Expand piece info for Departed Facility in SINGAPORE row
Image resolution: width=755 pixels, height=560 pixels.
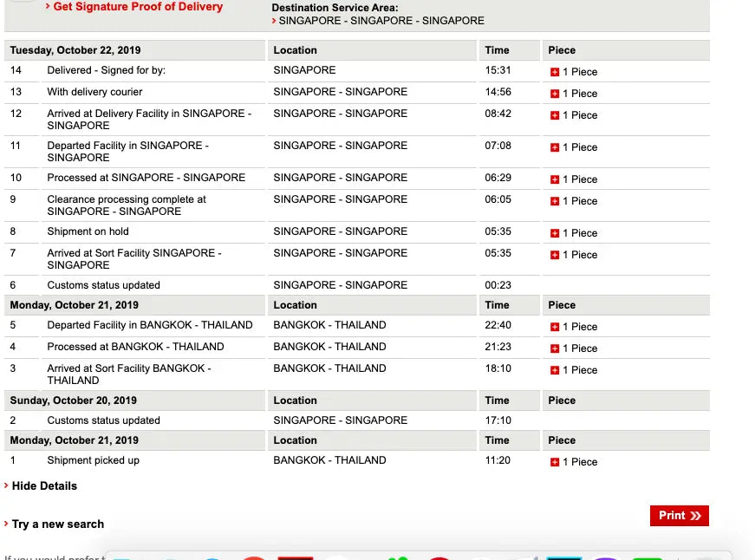555,148
